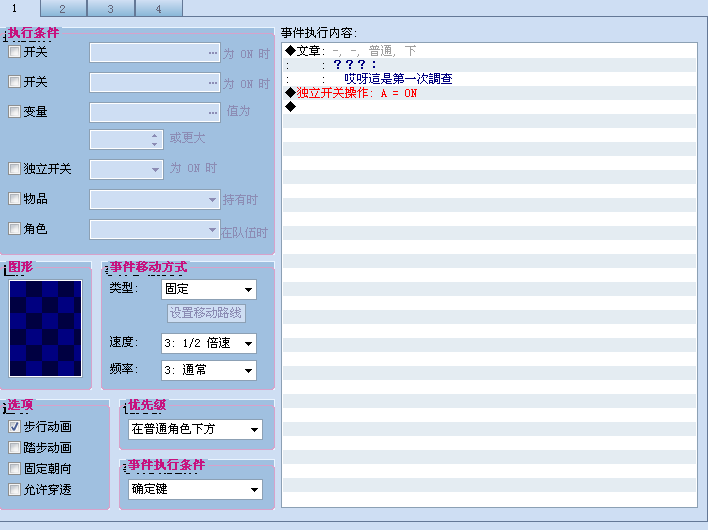This screenshot has height=530, width=708.
Task: Open the 速度 dropdown showing 1/2 倍速
Action: pos(209,344)
